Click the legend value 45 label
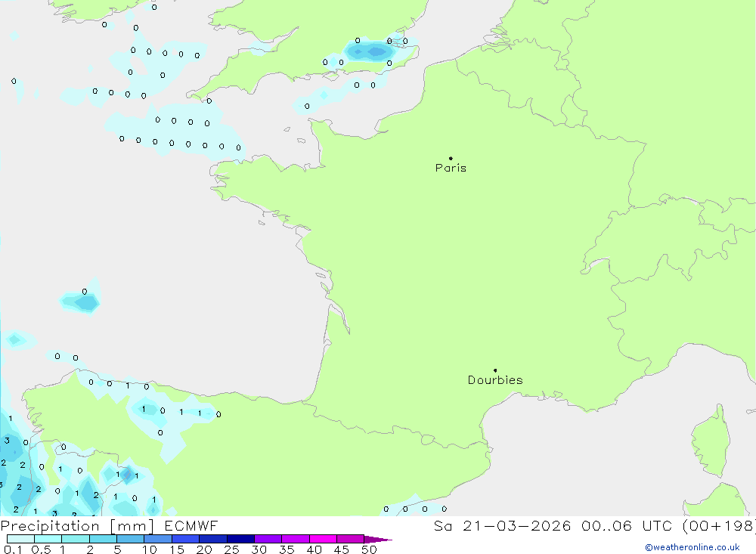This screenshot has height=554, width=756. tap(342, 549)
